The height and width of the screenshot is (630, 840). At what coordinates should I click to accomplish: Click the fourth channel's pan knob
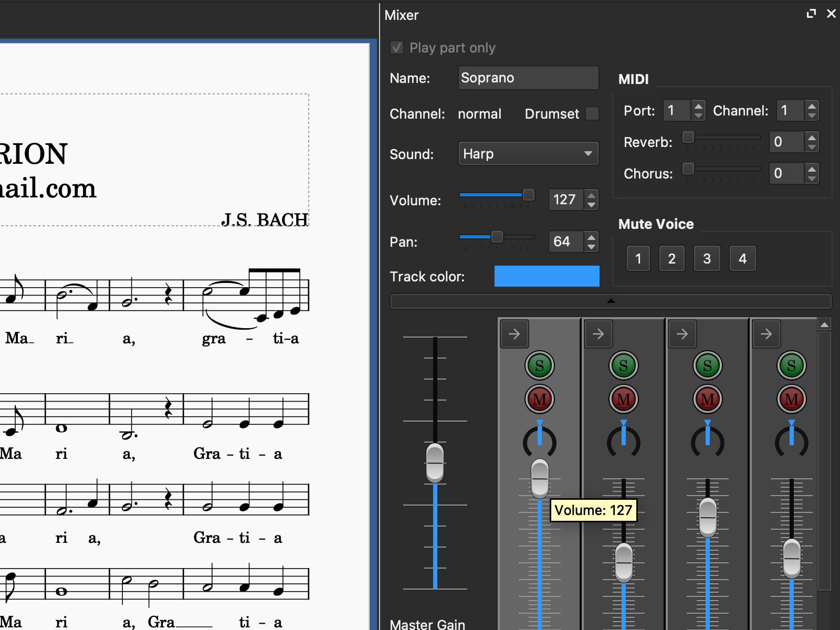[791, 441]
